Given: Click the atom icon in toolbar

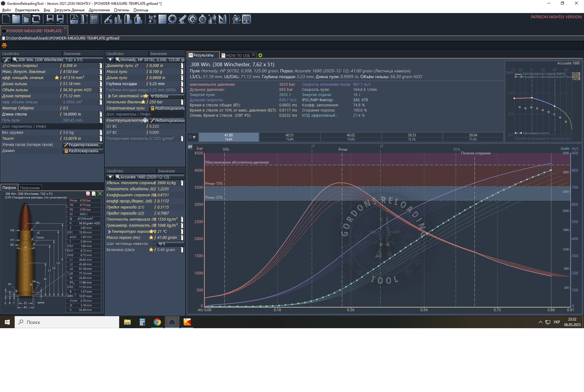Looking at the screenshot, I should pyautogui.click(x=236, y=19).
